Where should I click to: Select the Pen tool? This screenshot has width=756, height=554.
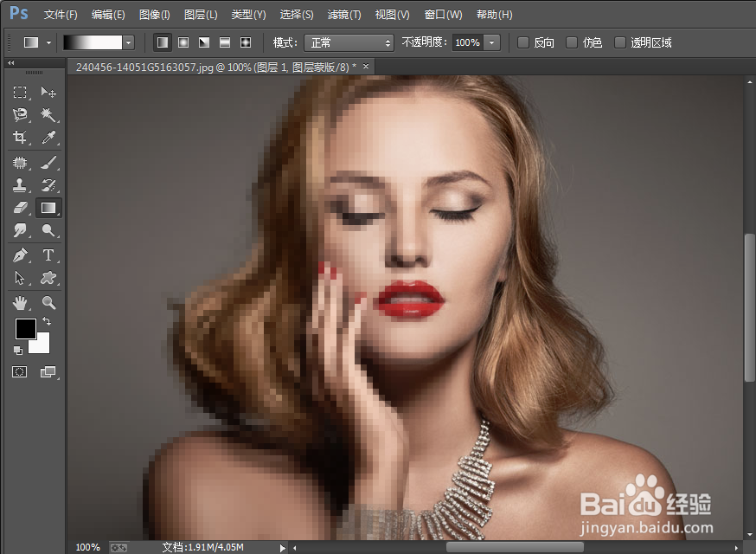[x=20, y=254]
